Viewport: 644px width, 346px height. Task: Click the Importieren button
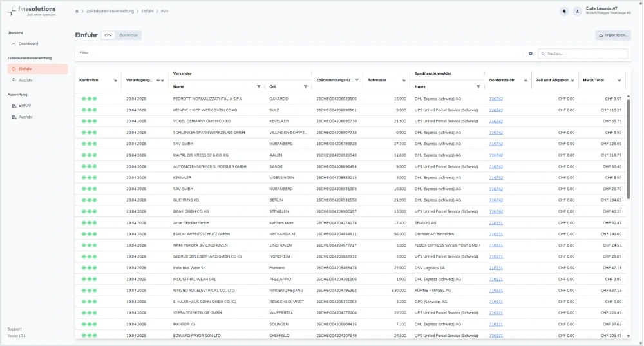[x=613, y=35]
